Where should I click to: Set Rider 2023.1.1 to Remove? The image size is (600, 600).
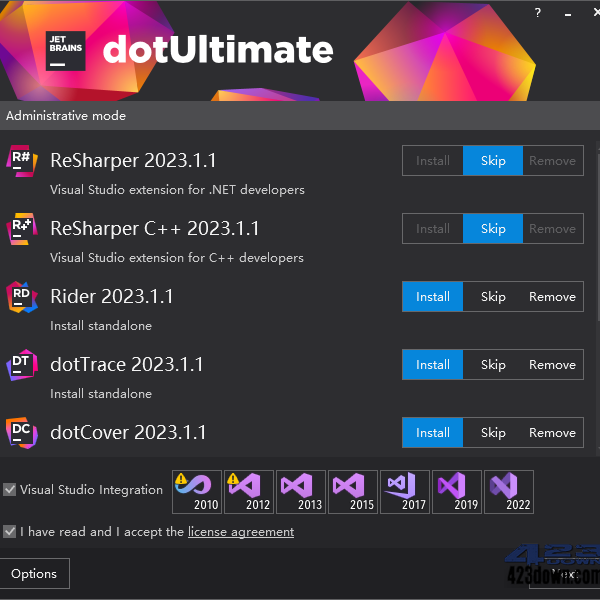click(x=553, y=297)
